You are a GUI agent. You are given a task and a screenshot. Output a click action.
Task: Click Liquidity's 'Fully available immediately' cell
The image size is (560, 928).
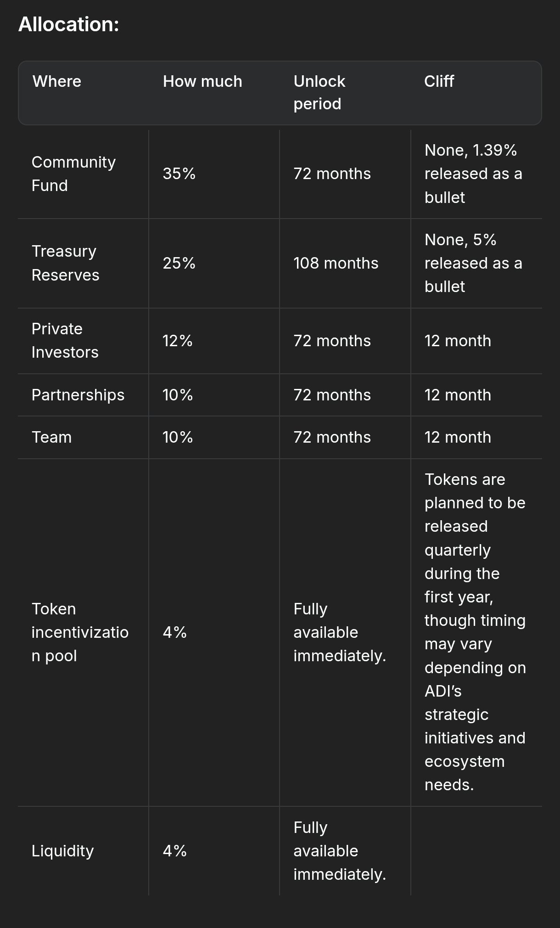(x=339, y=851)
